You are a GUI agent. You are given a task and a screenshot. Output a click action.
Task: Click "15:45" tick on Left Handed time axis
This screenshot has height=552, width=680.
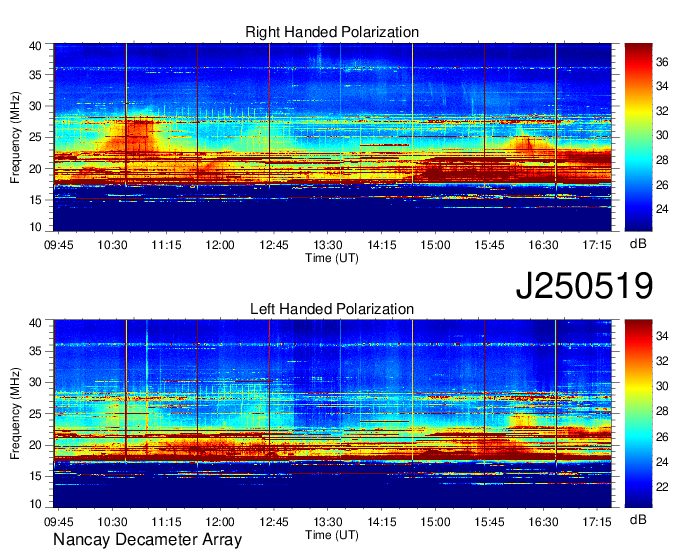[x=490, y=522]
